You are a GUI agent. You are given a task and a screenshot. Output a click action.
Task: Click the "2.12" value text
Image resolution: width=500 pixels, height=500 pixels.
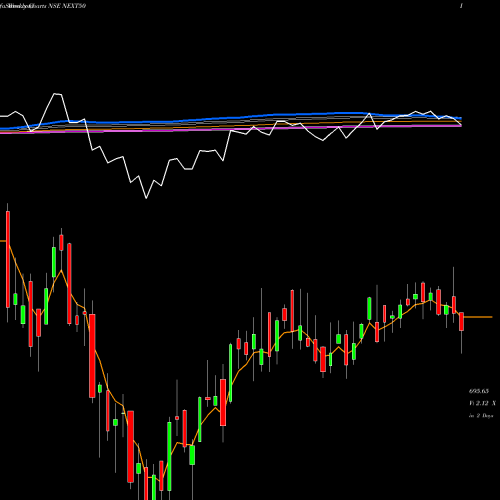point(482,403)
